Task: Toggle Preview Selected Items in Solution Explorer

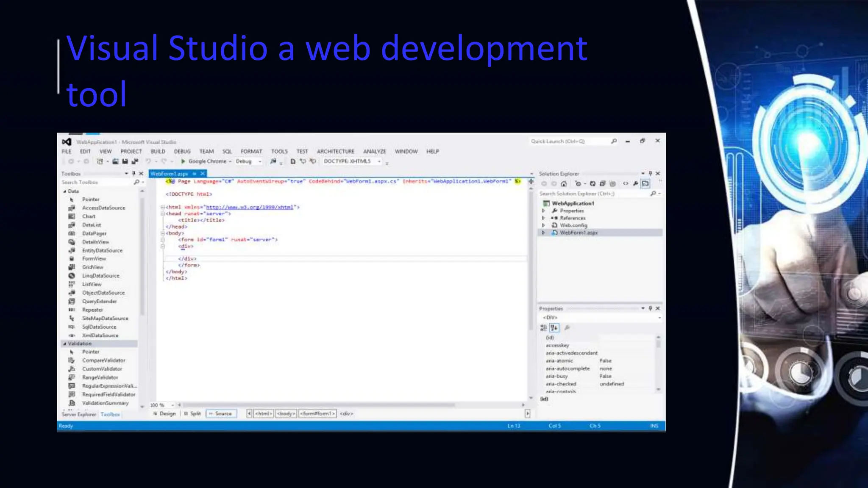Action: pyautogui.click(x=645, y=184)
